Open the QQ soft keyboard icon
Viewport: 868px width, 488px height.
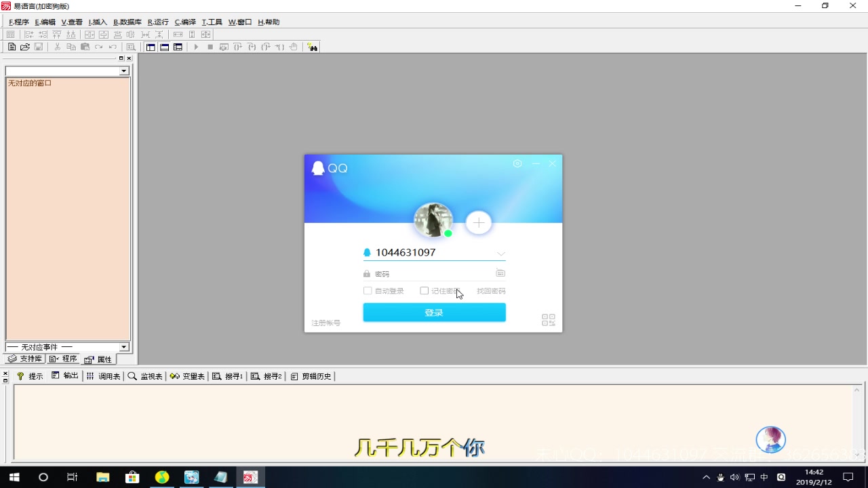tap(500, 273)
